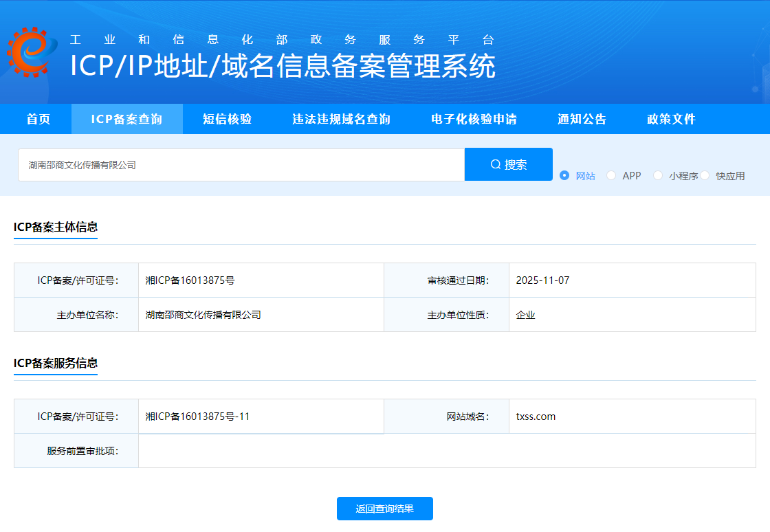View the 通知公告 announcements
This screenshot has height=532, width=770.
pos(582,118)
